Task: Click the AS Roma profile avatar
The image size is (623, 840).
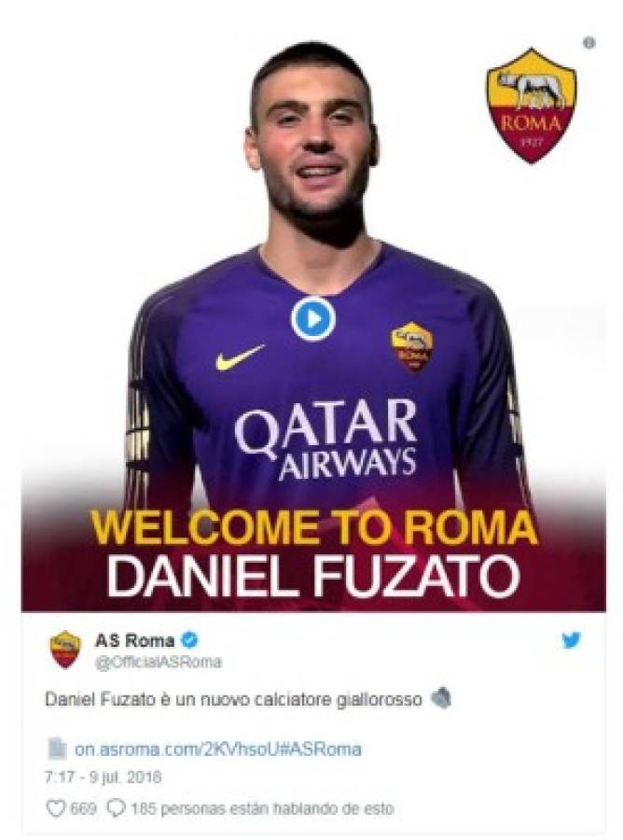Action: pyautogui.click(x=65, y=650)
